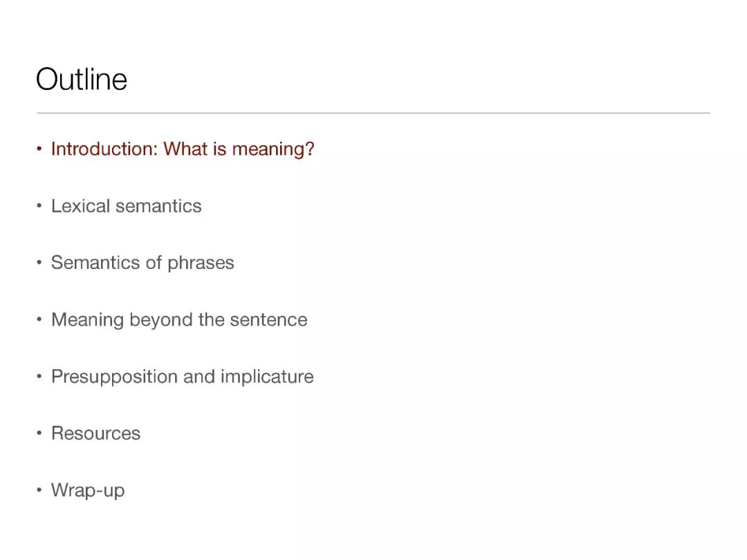Viewport: 747px width, 560px height.
Task: Click bullet dot before Meaning beyond the sentence
Action: [x=39, y=320]
